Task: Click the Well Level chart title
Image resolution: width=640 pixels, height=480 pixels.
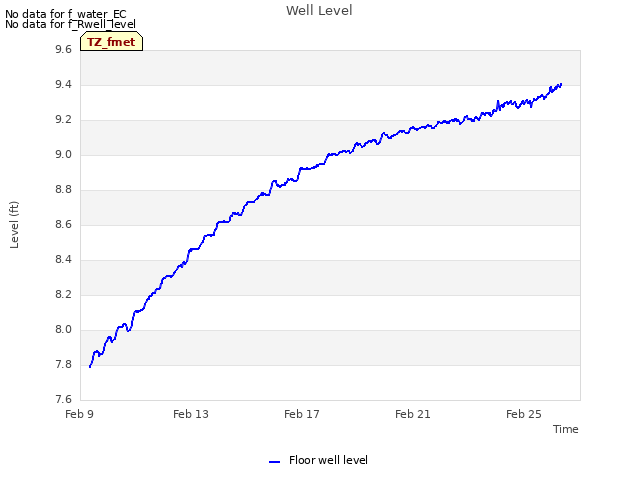Action: click(x=319, y=11)
